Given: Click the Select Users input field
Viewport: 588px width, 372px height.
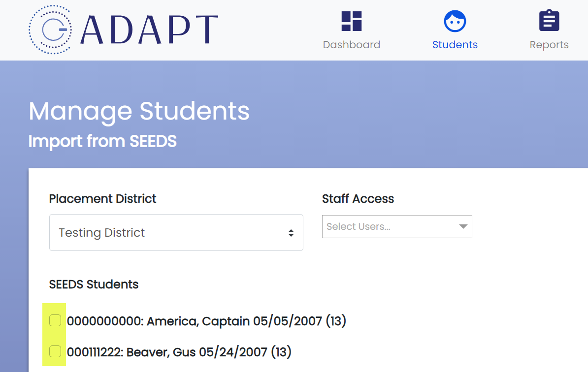Looking at the screenshot, I should pos(397,227).
